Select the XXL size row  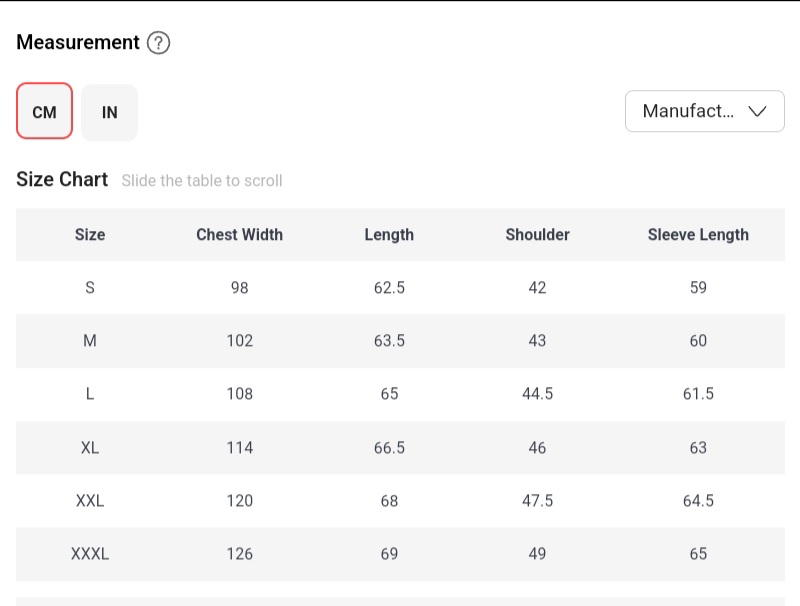click(90, 501)
